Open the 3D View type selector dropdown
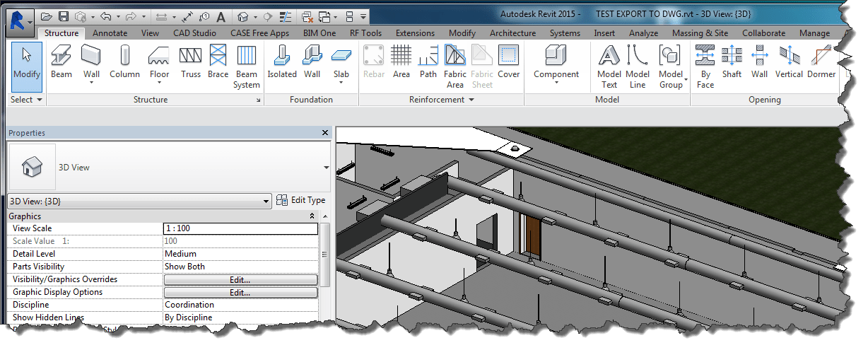 click(x=327, y=168)
